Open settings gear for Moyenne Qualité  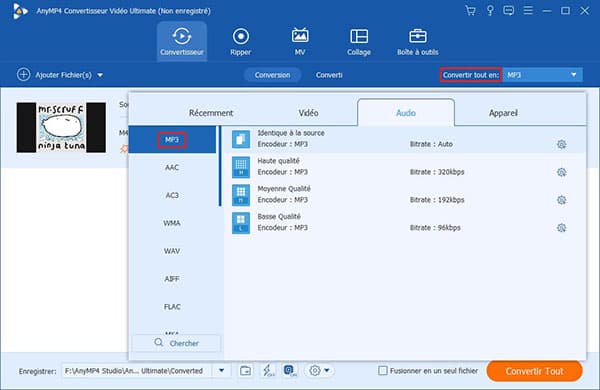coord(561,200)
